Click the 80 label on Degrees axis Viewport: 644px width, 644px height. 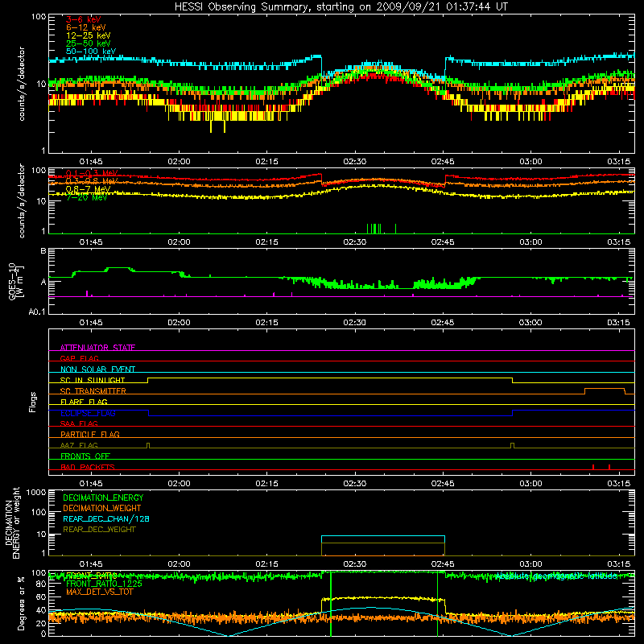coord(41,584)
